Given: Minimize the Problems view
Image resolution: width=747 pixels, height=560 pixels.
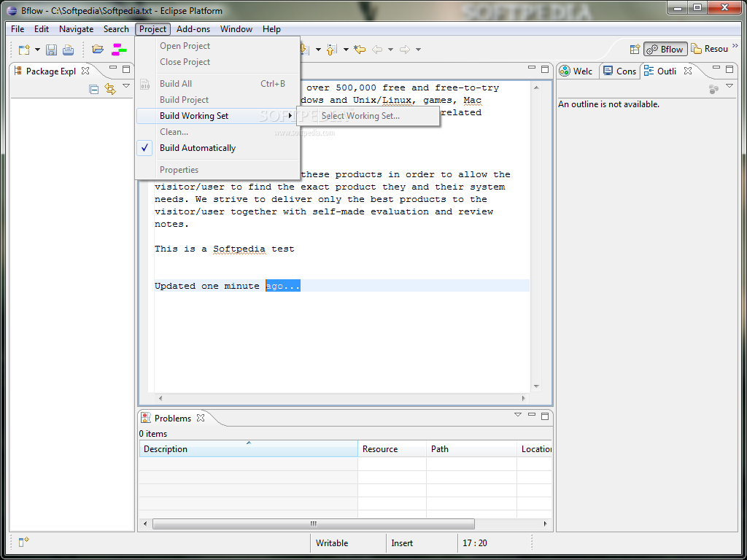Looking at the screenshot, I should (532, 415).
